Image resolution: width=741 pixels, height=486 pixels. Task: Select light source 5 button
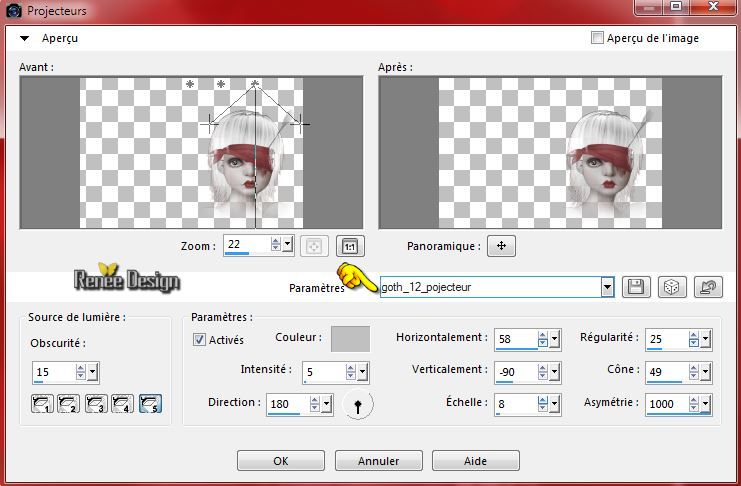150,404
